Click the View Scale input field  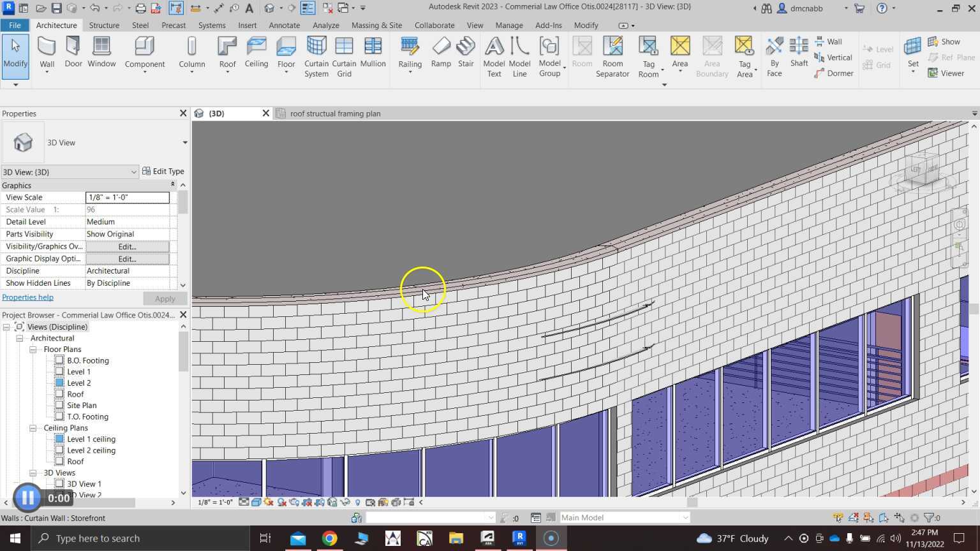(127, 198)
